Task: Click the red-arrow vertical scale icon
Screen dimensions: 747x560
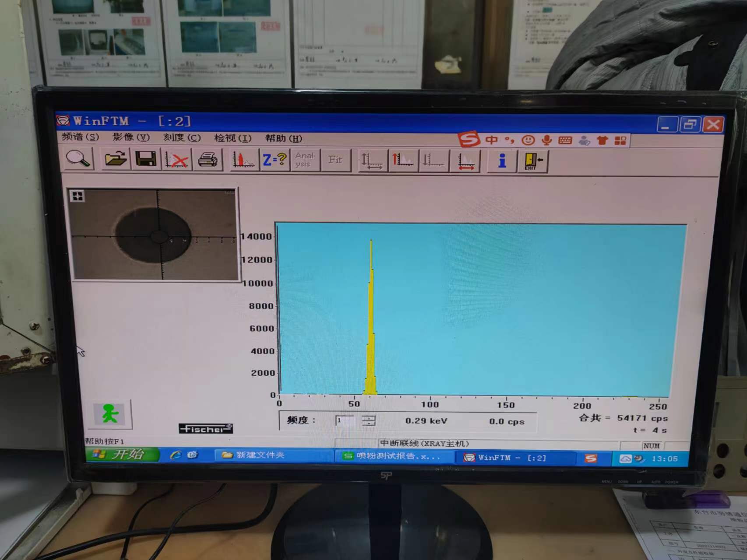Action: (402, 160)
